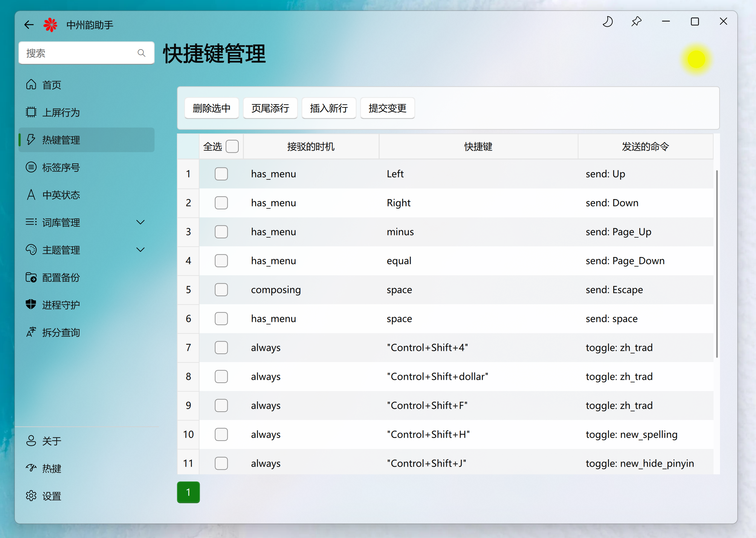Expand the 词库管理 submenu chevron
The image size is (756, 538).
tap(141, 222)
